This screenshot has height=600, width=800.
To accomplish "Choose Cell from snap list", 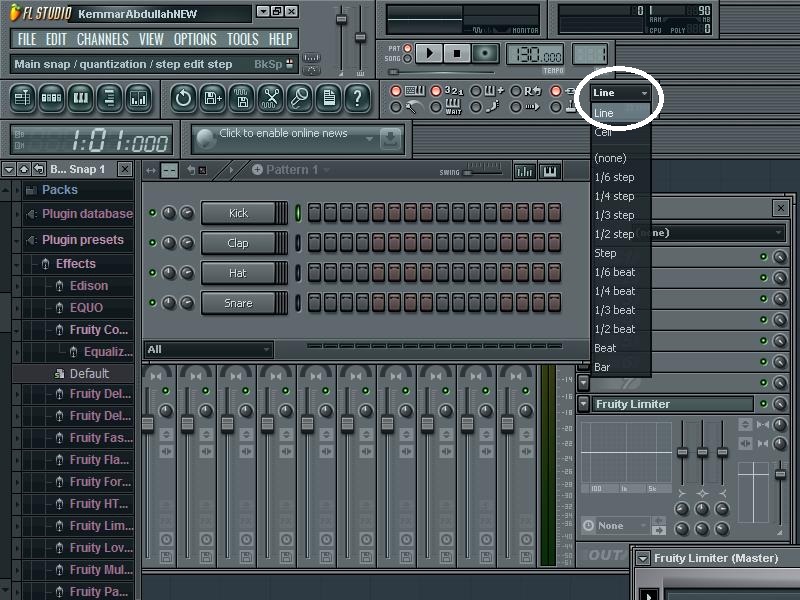I will [x=621, y=132].
